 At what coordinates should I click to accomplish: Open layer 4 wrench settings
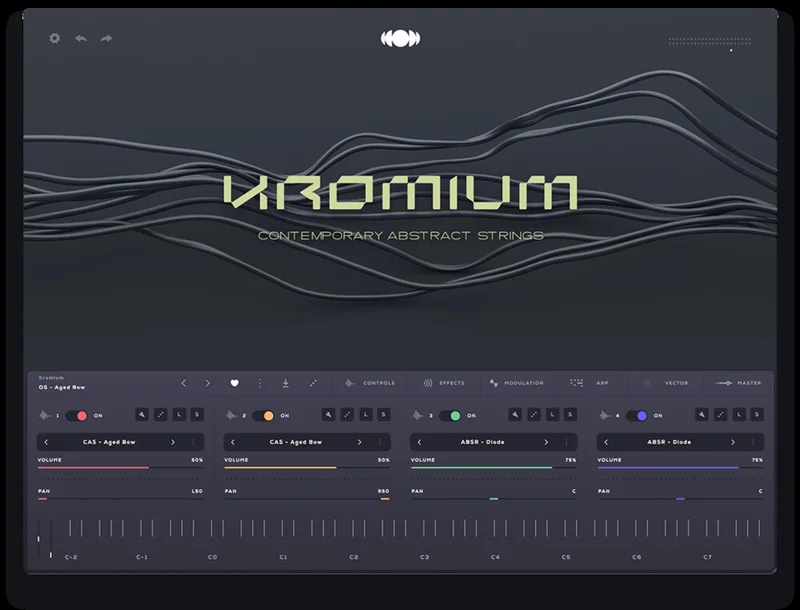(x=702, y=415)
